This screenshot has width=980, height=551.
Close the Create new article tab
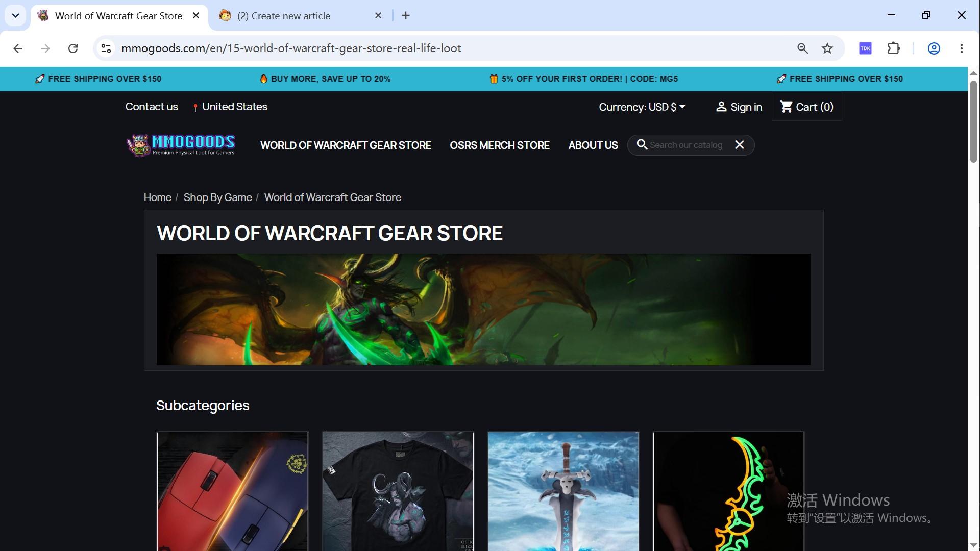tap(378, 16)
